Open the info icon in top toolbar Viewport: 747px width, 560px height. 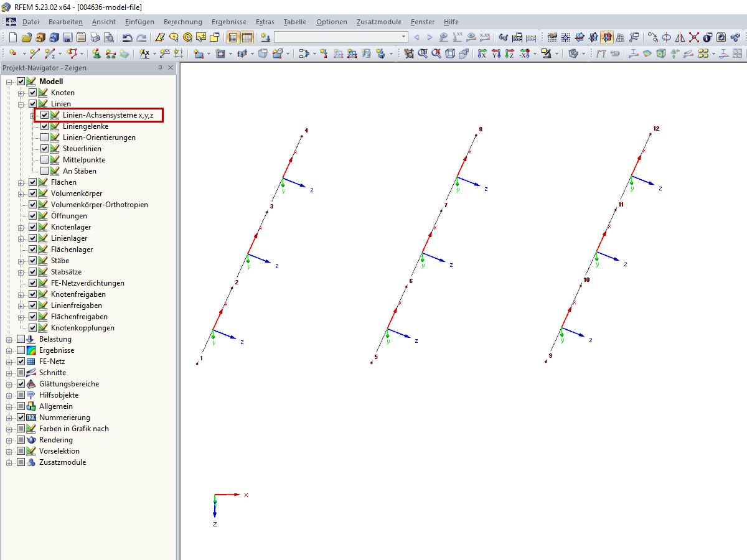pos(707,37)
